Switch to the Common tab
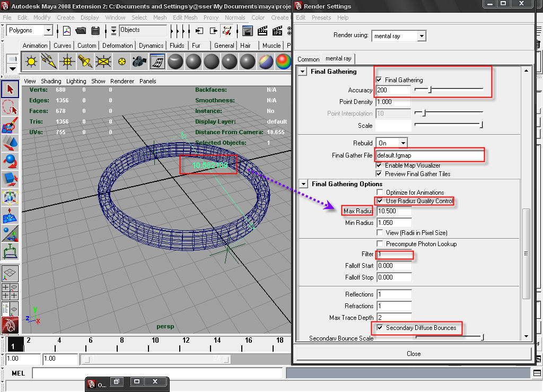Screen dimensions: 543x392 308,59
